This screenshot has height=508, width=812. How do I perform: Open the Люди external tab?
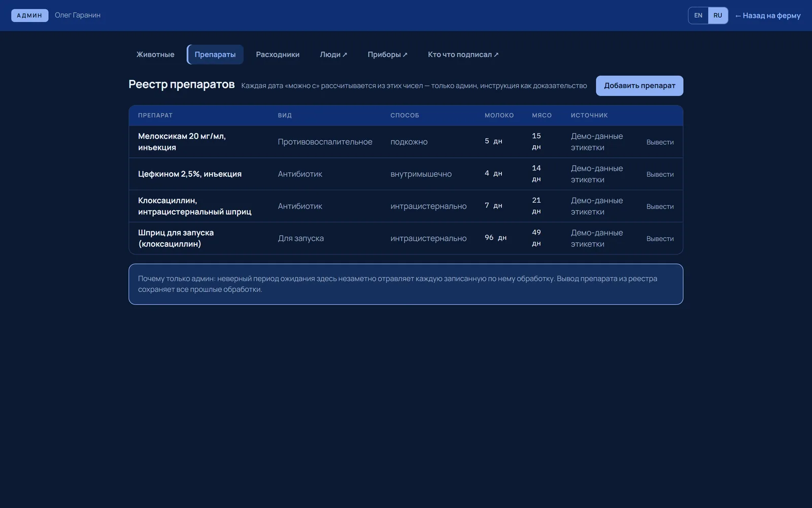point(333,54)
